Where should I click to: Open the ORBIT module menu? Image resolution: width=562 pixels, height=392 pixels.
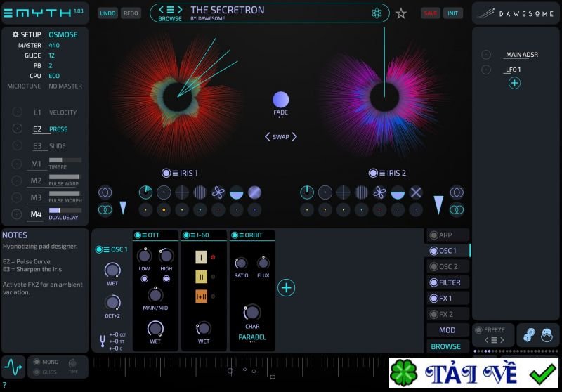(x=242, y=235)
